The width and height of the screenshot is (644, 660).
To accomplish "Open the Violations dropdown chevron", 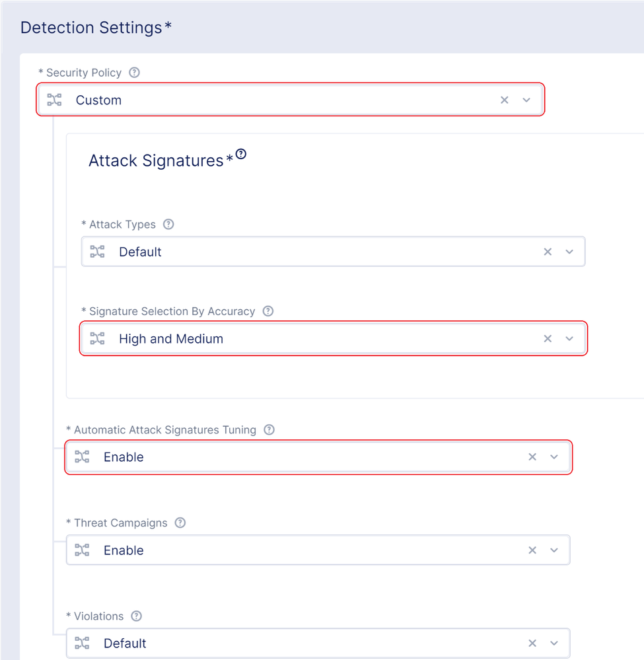I will (x=554, y=643).
